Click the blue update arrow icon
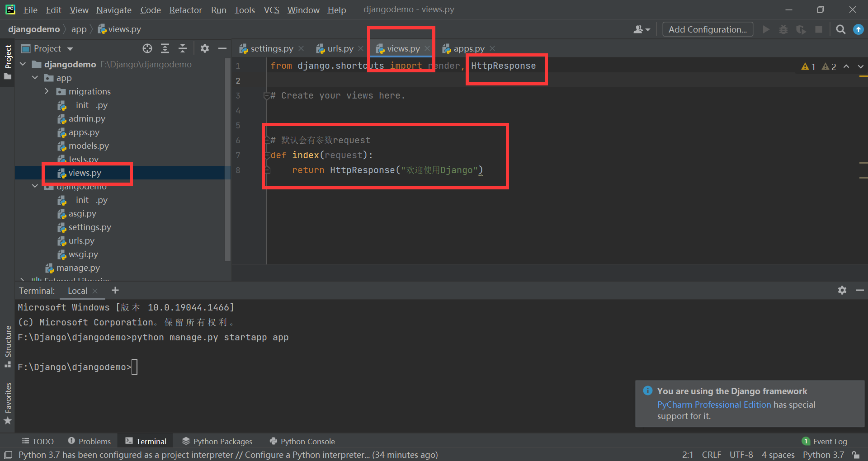 point(858,29)
